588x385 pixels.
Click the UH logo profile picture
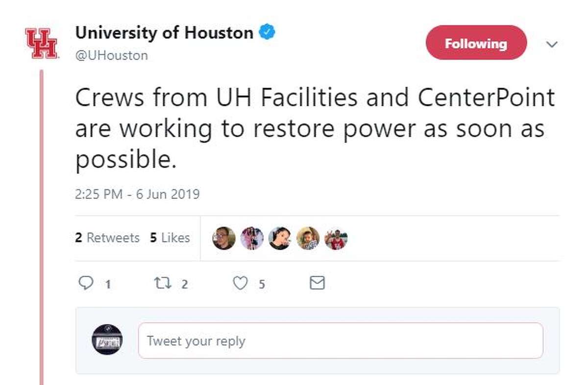(x=41, y=43)
